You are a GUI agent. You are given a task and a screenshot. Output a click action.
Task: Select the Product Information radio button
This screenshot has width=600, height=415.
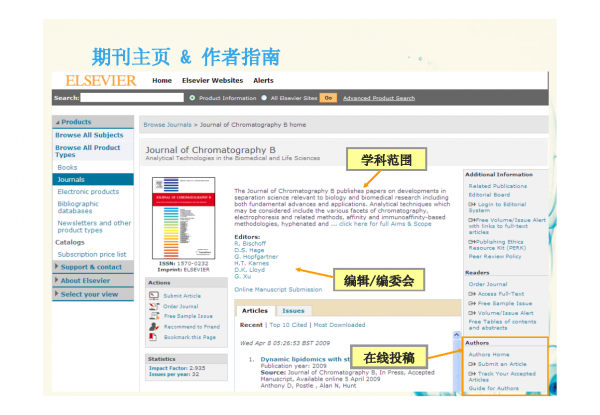(x=192, y=98)
